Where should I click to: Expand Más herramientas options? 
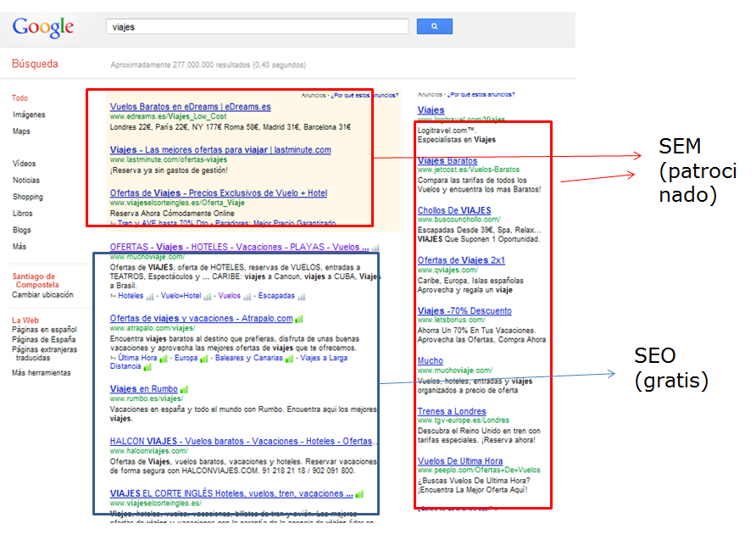click(42, 373)
